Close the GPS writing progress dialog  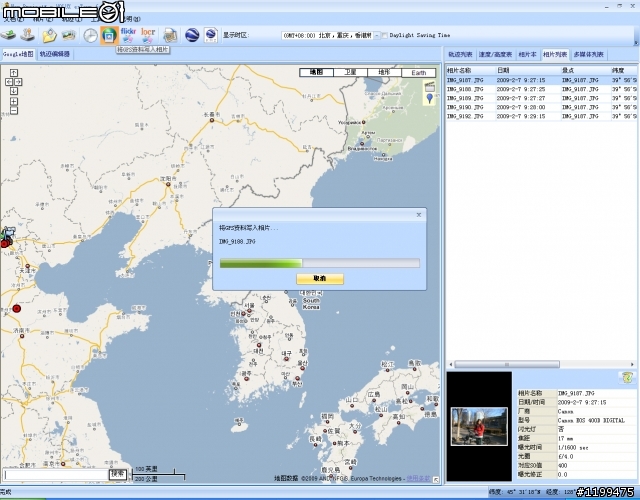pyautogui.click(x=418, y=215)
